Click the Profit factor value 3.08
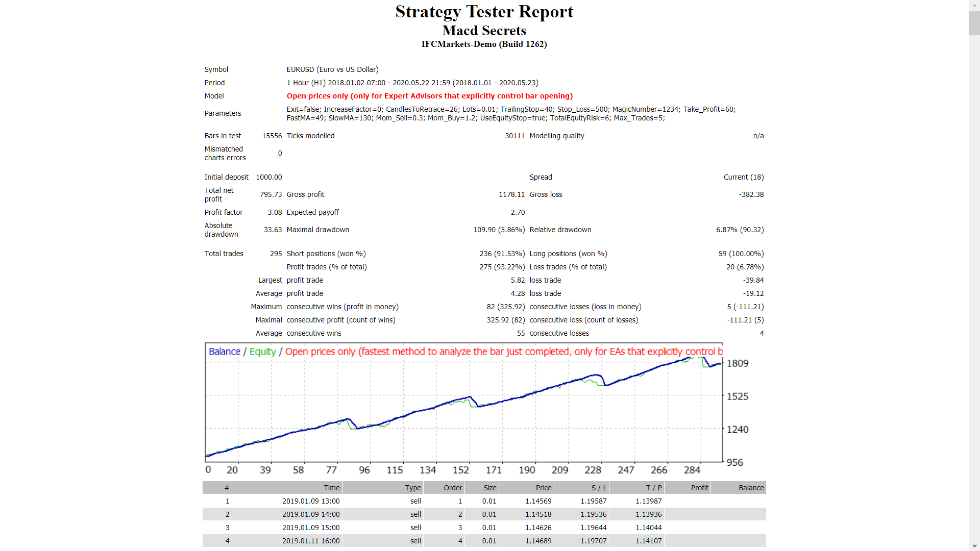 pyautogui.click(x=275, y=212)
